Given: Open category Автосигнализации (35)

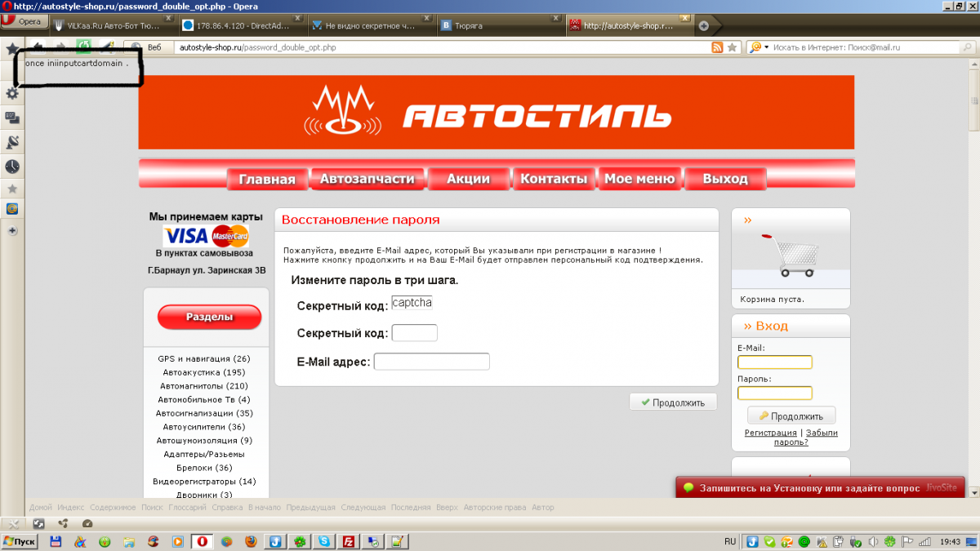Looking at the screenshot, I should [204, 414].
